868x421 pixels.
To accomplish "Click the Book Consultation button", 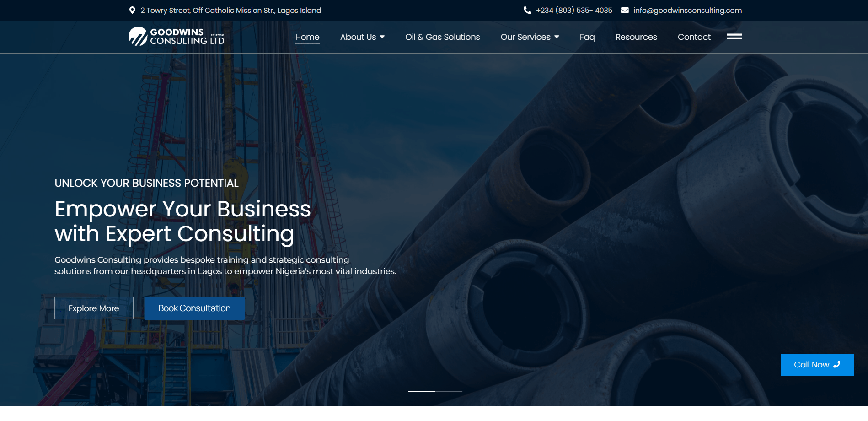I will 194,308.
